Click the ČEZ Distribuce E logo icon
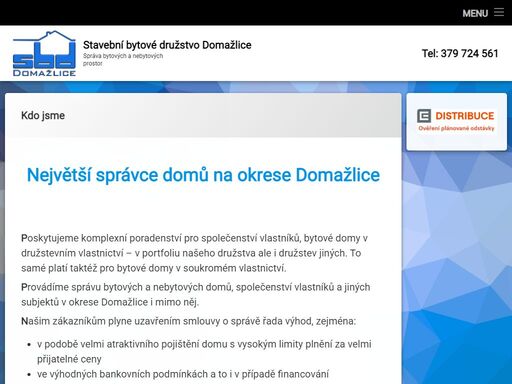 click(424, 116)
